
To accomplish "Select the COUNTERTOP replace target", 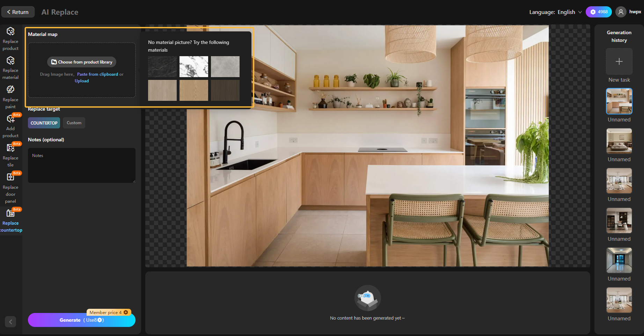I will pos(44,123).
